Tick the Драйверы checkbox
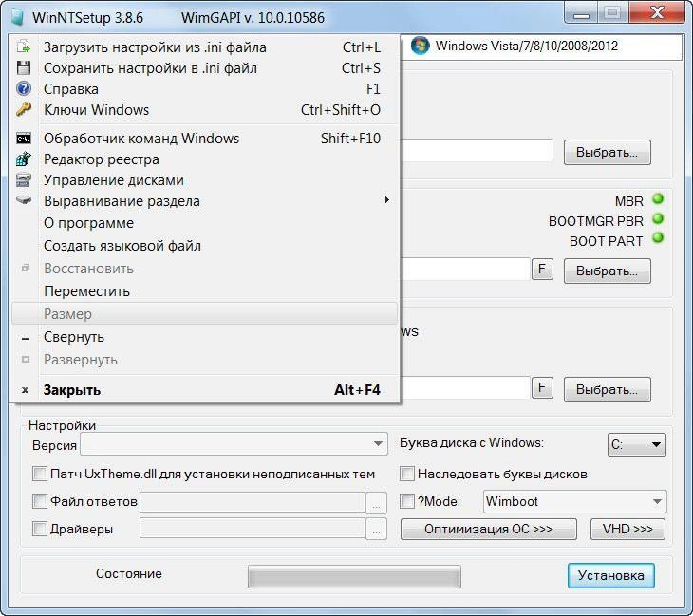 click(40, 529)
